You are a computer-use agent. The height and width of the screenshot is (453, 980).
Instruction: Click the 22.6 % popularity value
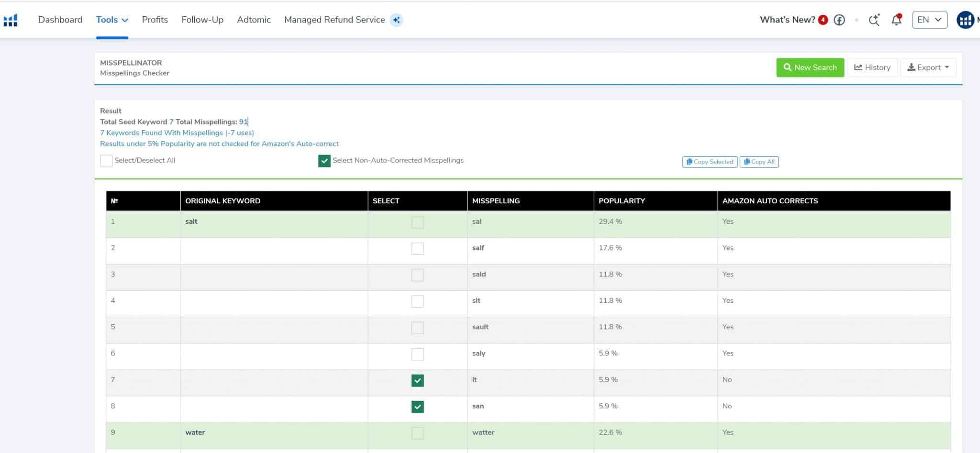(x=610, y=432)
